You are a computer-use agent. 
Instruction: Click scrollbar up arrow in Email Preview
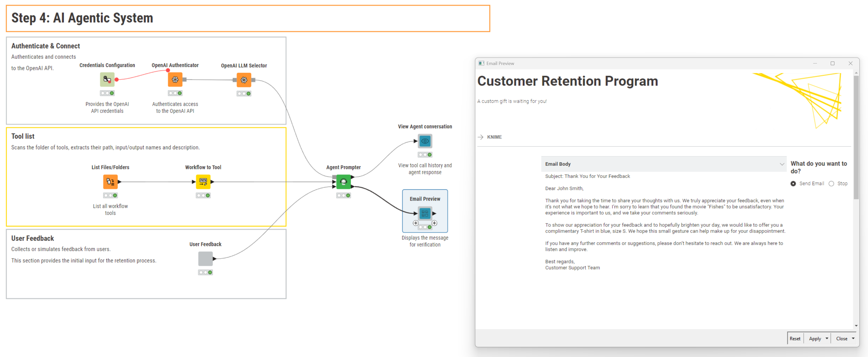point(856,73)
